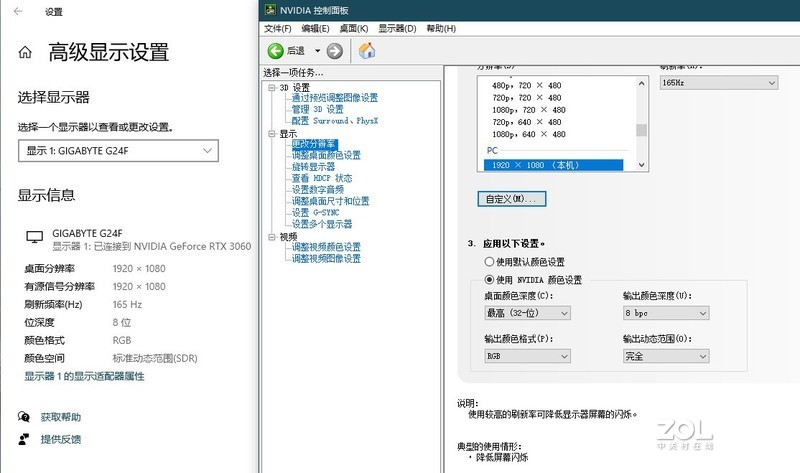Open the 文件(F) menu
Viewport: 800px width, 473px height.
(x=278, y=29)
